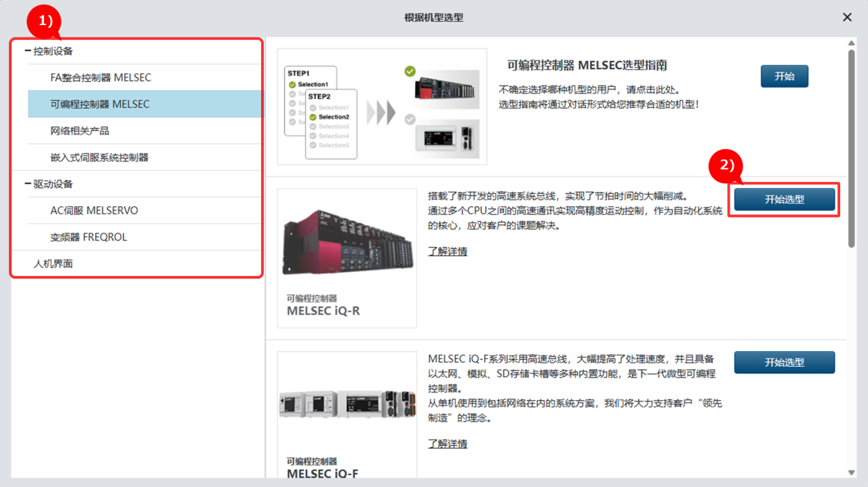The image size is (868, 487).
Task: Open 了解详情 link for MELSEC iQ-F
Action: (x=447, y=444)
